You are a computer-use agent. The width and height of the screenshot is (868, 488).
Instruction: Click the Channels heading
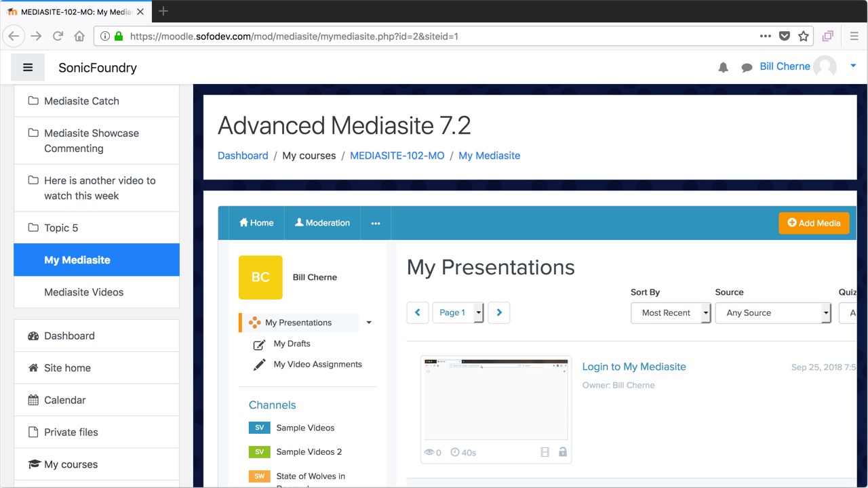(x=273, y=405)
